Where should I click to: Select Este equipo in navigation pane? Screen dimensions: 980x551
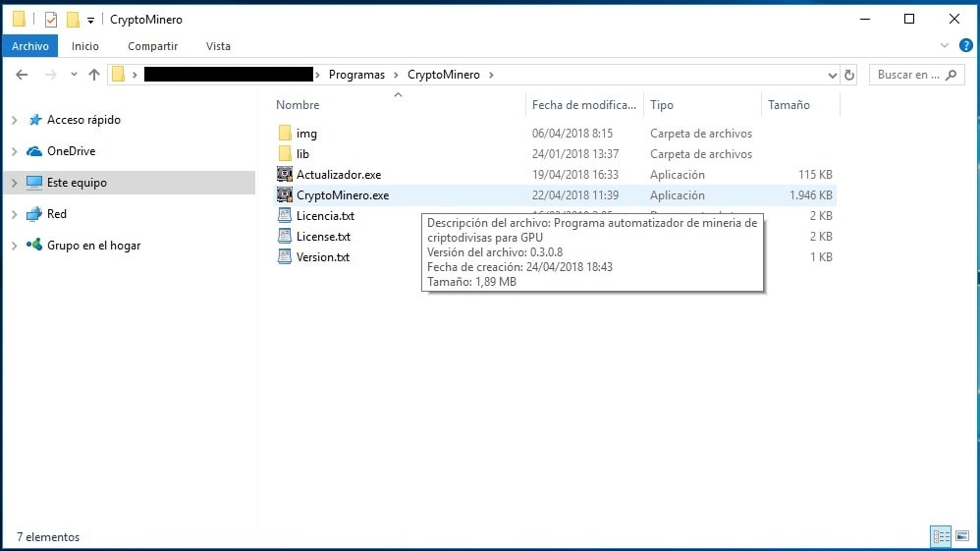77,183
